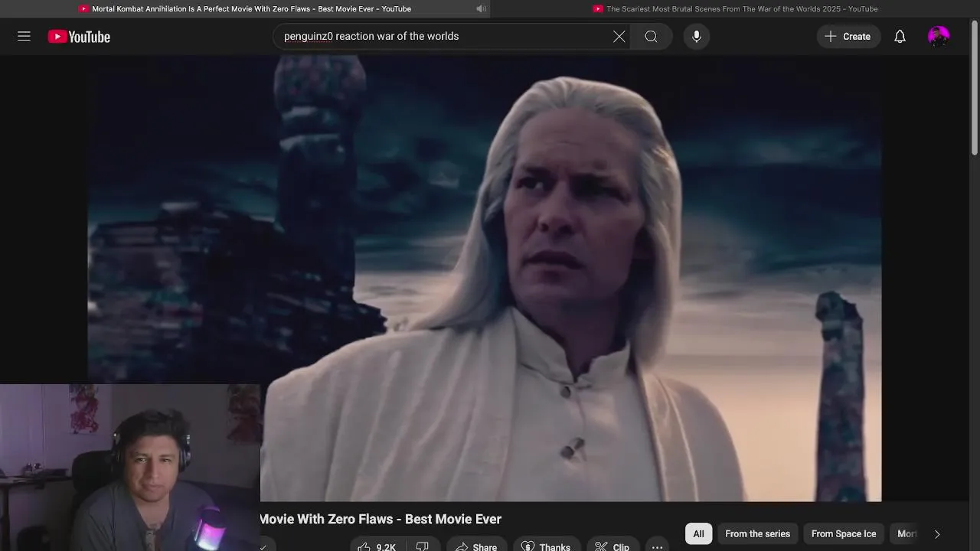Share the video

(x=475, y=546)
